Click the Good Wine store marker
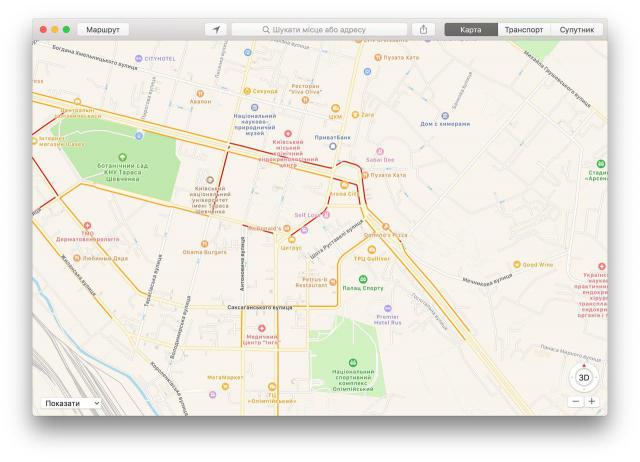 pyautogui.click(x=517, y=265)
